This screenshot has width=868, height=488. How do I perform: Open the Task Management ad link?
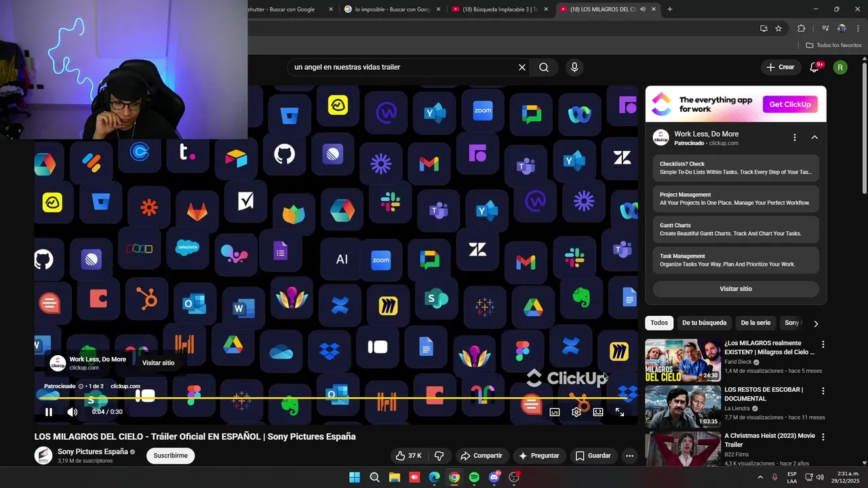[736, 260]
